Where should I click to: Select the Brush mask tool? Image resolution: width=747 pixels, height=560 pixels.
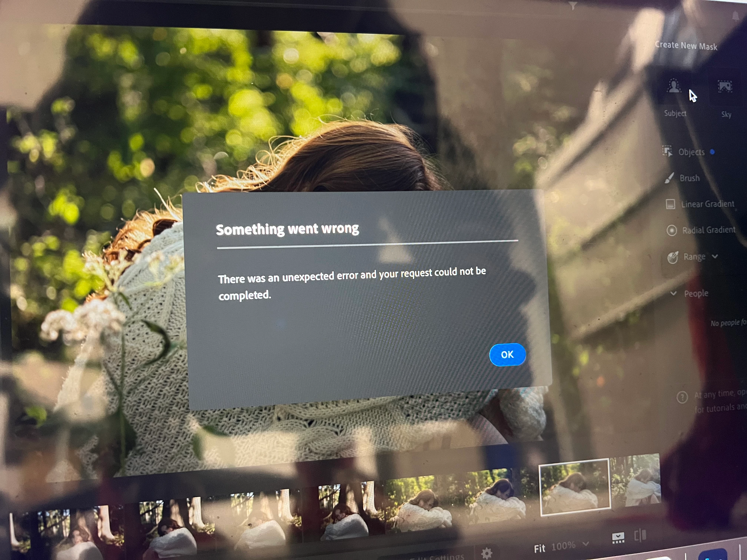[x=689, y=178]
